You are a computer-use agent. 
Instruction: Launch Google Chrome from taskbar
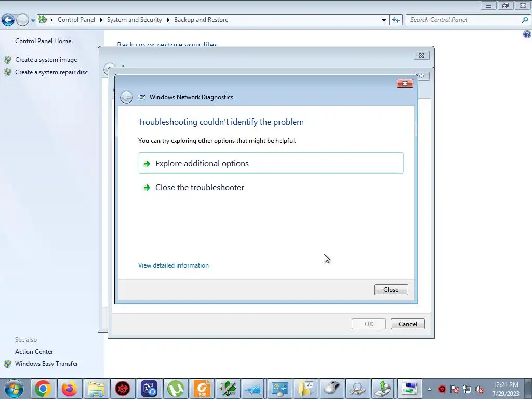point(43,389)
